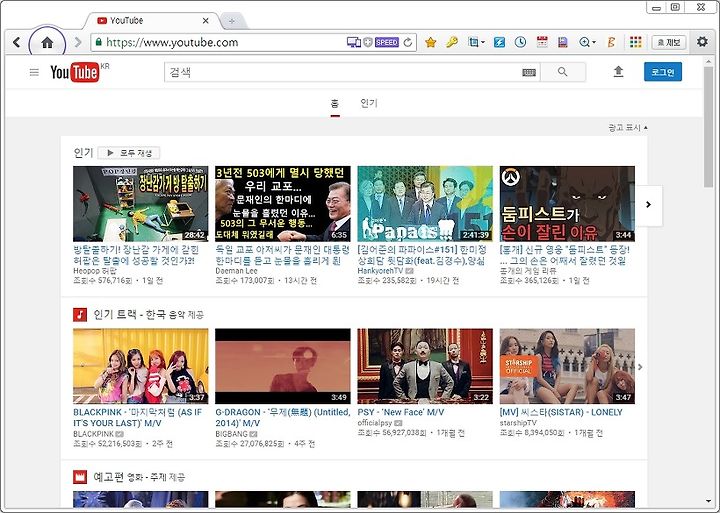Collapse the 광고 표시 ad toggle
The height and width of the screenshot is (513, 720).
tap(628, 128)
